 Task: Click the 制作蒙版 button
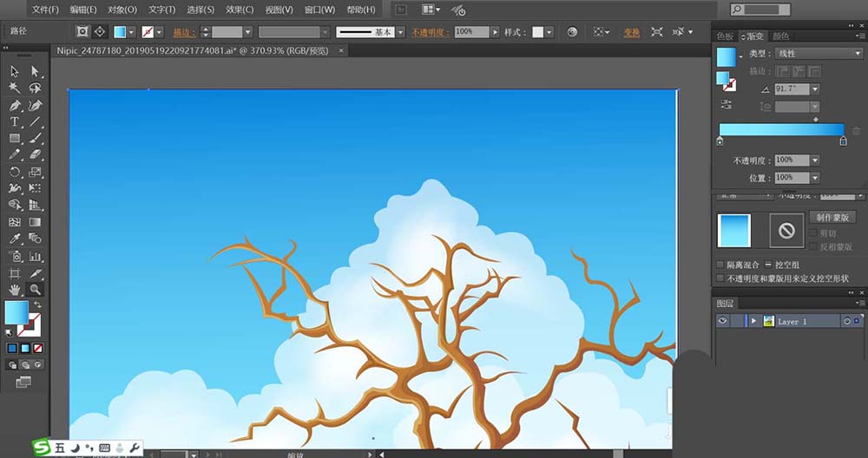pos(832,217)
